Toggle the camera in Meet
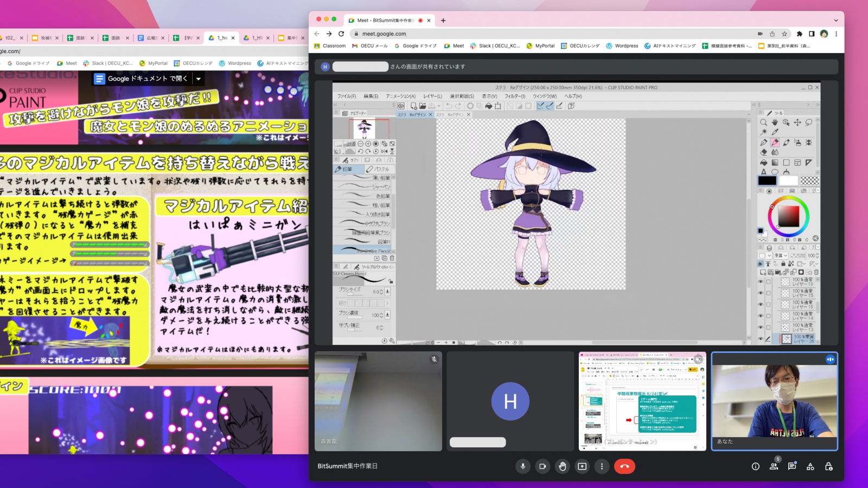 point(542,466)
